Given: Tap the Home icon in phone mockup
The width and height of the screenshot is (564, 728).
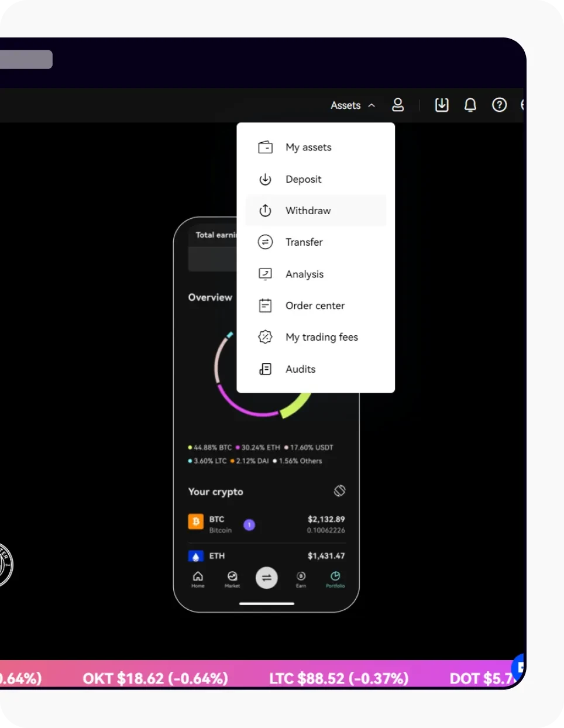Looking at the screenshot, I should 198,579.
